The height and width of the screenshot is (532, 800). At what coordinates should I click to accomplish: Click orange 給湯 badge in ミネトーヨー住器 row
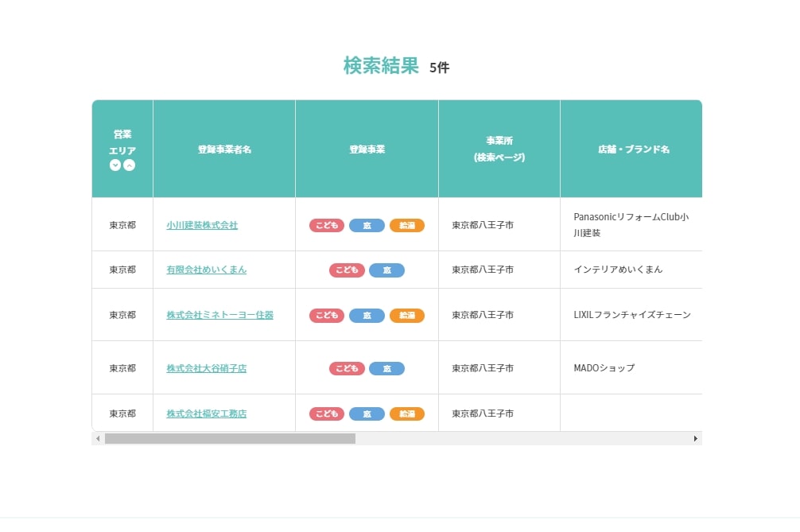point(407,315)
